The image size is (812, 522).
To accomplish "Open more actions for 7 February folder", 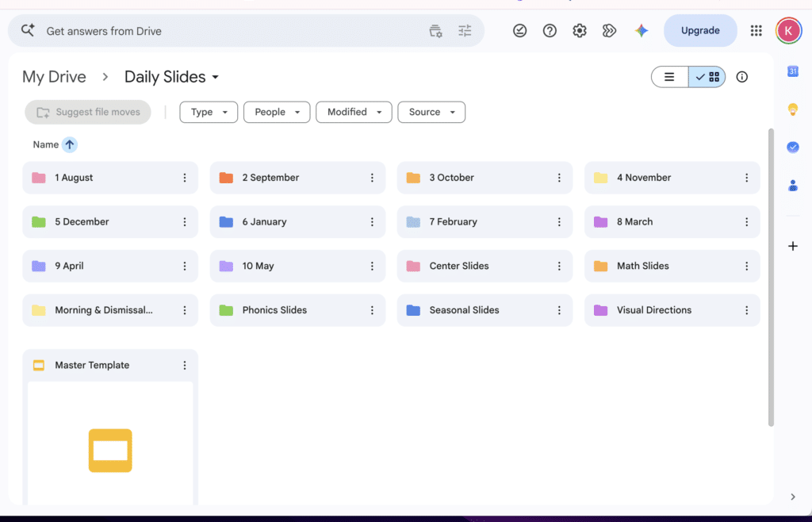I will [559, 221].
